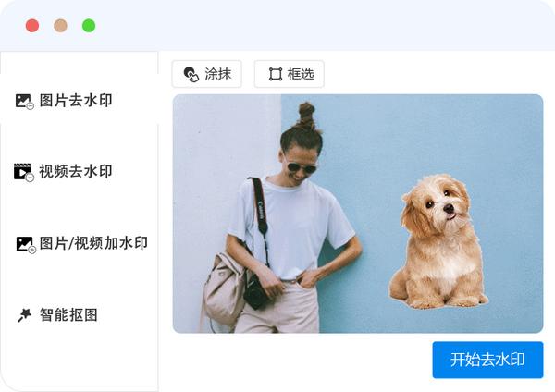
Task: Click the image watermark removal icon
Action: pos(24,102)
